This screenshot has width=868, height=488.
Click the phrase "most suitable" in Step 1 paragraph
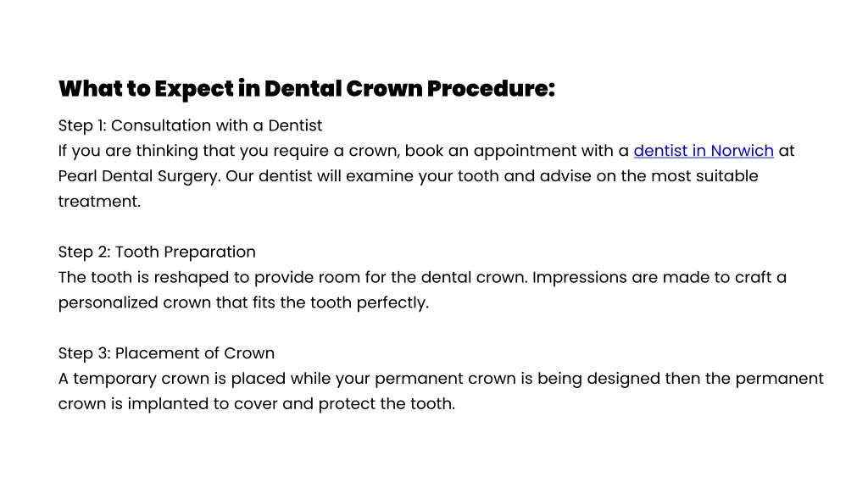704,176
